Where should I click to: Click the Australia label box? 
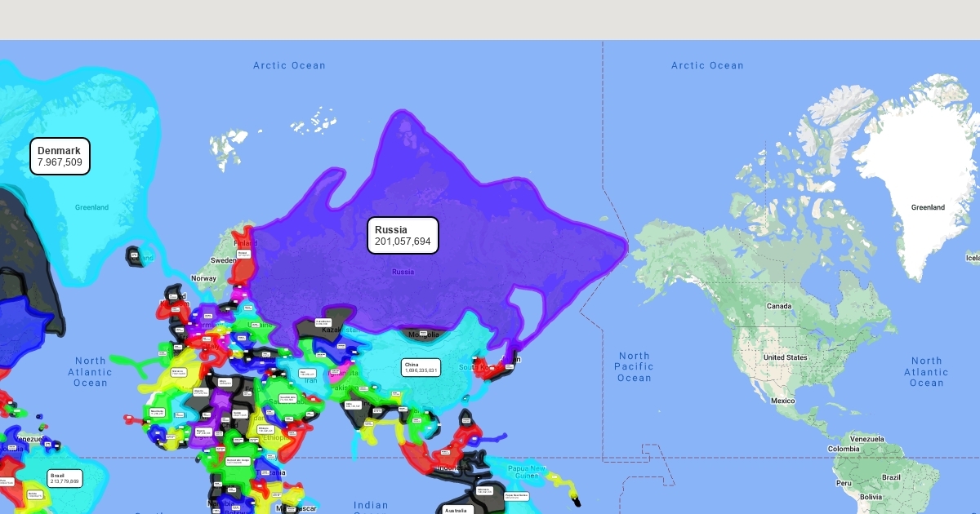[456, 510]
